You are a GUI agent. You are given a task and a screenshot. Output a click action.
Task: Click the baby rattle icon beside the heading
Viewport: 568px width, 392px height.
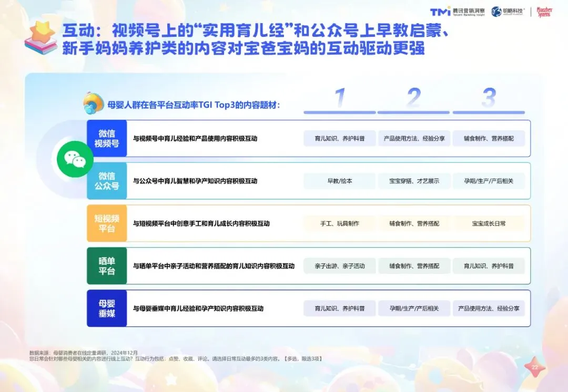click(94, 104)
